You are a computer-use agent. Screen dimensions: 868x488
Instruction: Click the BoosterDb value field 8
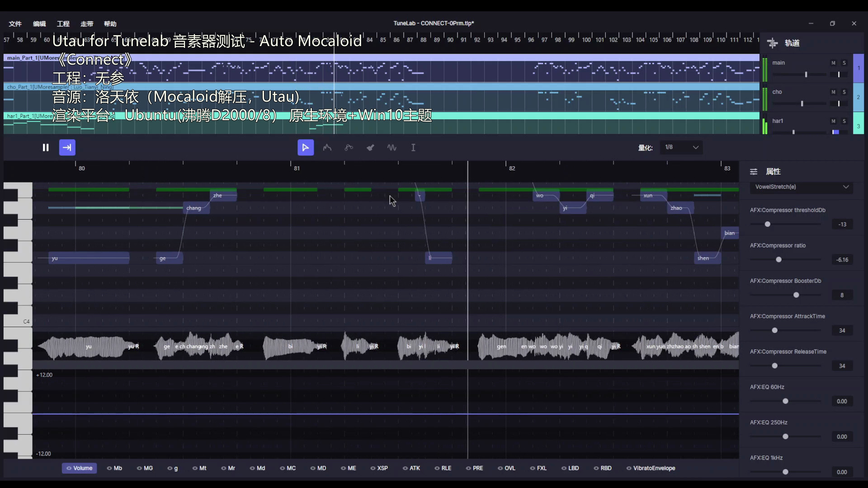click(x=842, y=295)
